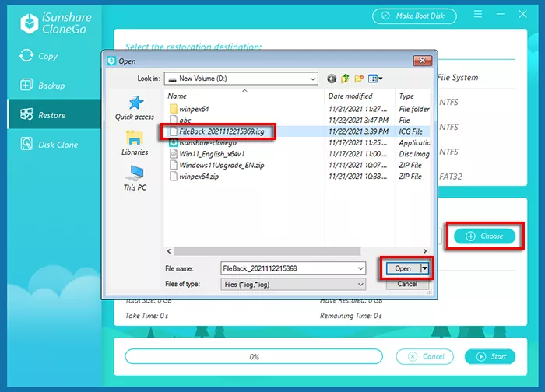The width and height of the screenshot is (545, 392).
Task: Click the Open dialog title bar icon
Action: click(111, 61)
